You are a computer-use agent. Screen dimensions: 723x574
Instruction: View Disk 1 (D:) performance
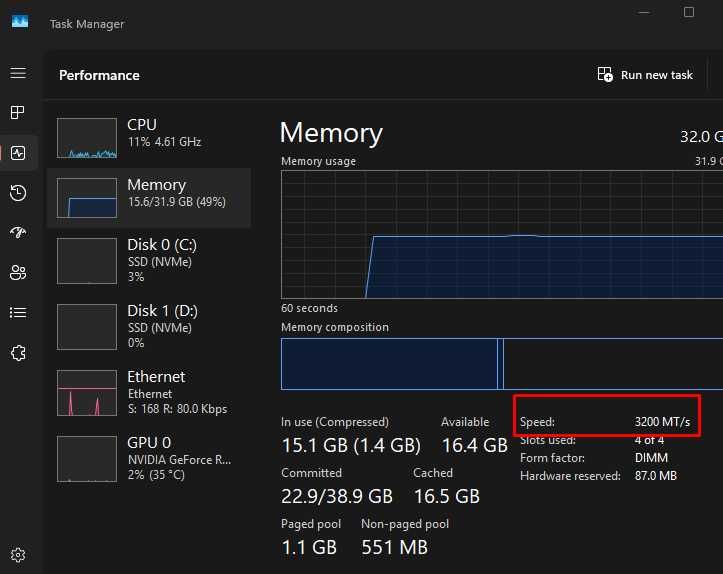(x=148, y=326)
